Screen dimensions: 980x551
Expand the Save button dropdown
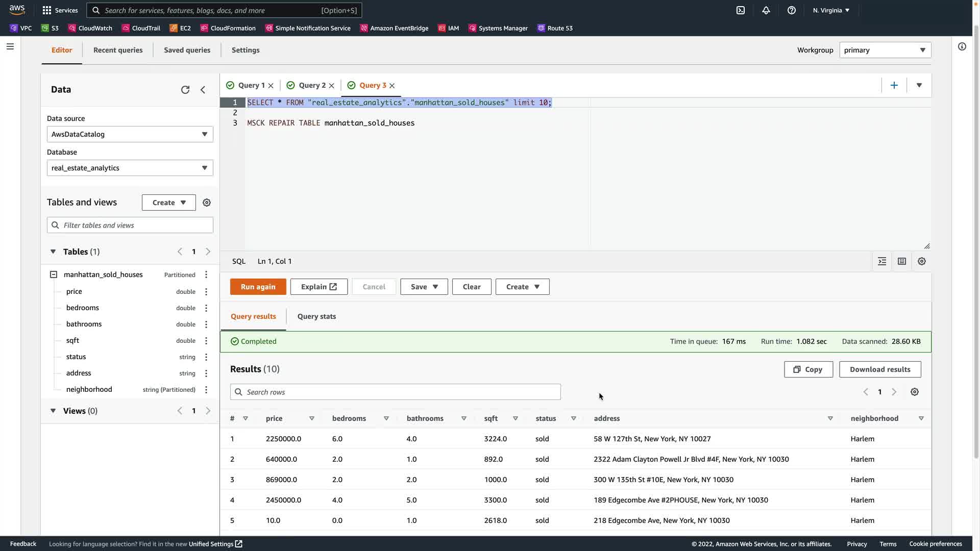(x=435, y=287)
